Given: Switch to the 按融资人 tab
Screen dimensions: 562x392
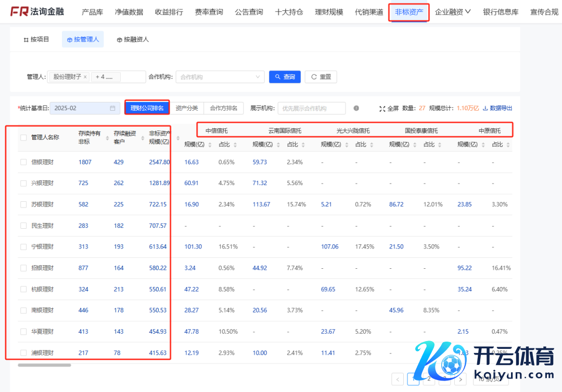Looking at the screenshot, I should coord(133,40).
